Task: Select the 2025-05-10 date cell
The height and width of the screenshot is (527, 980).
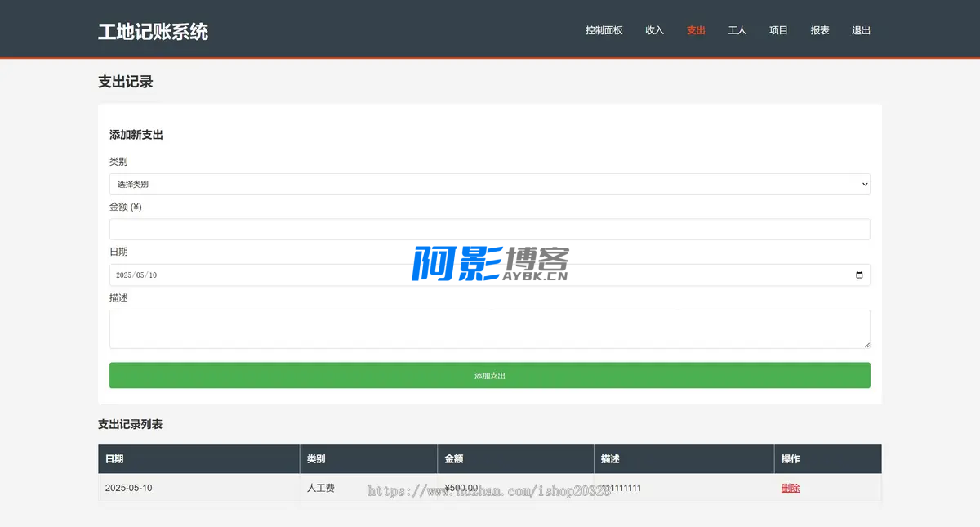Action: tap(199, 489)
